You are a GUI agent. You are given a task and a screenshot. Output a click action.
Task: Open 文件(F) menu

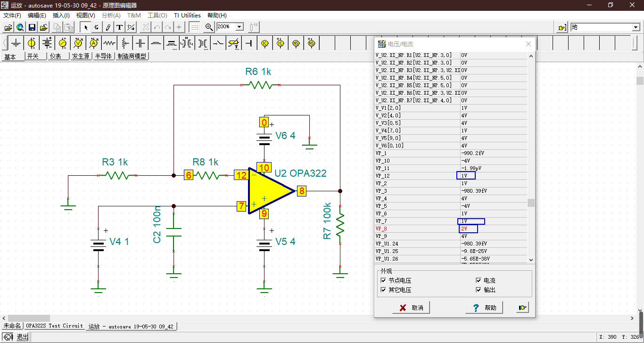(12, 16)
